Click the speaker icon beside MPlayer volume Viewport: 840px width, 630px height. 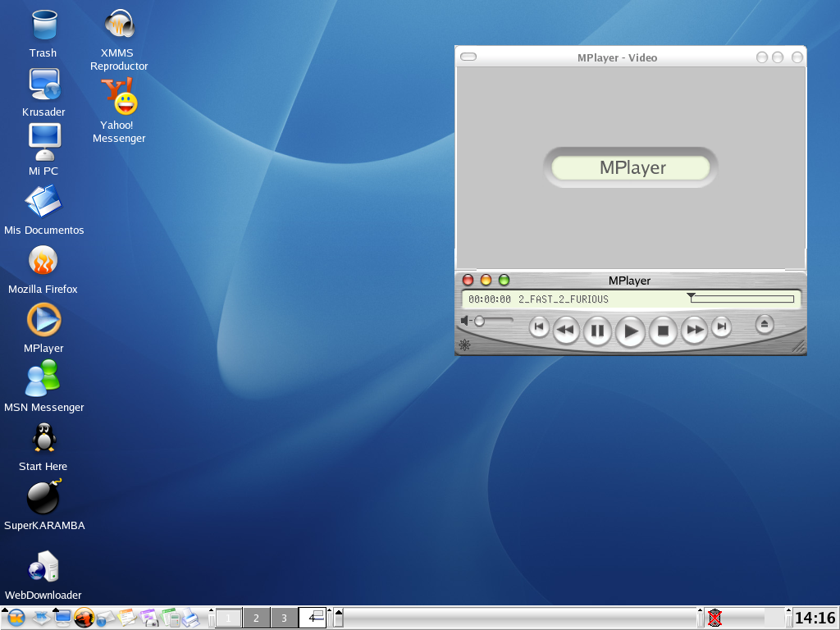pyautogui.click(x=464, y=321)
